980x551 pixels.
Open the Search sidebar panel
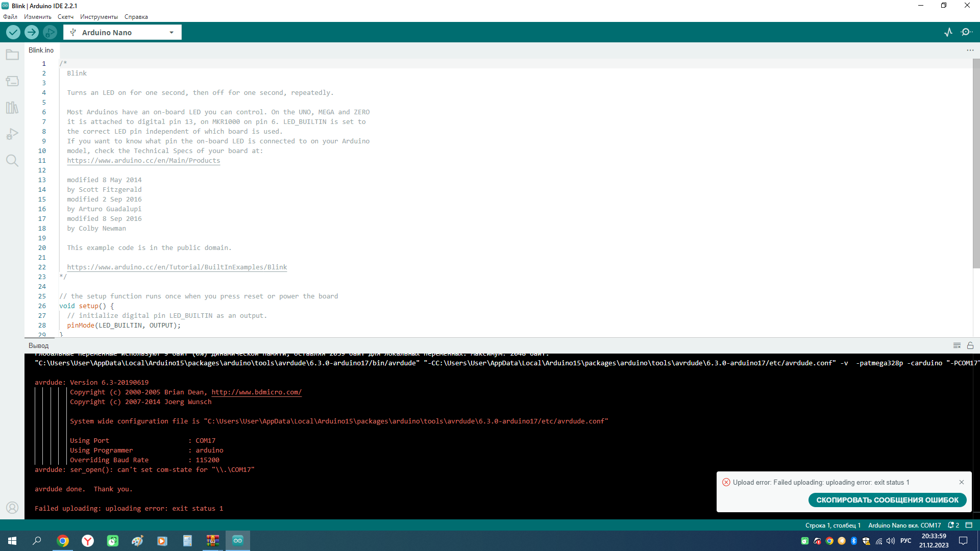tap(12, 161)
